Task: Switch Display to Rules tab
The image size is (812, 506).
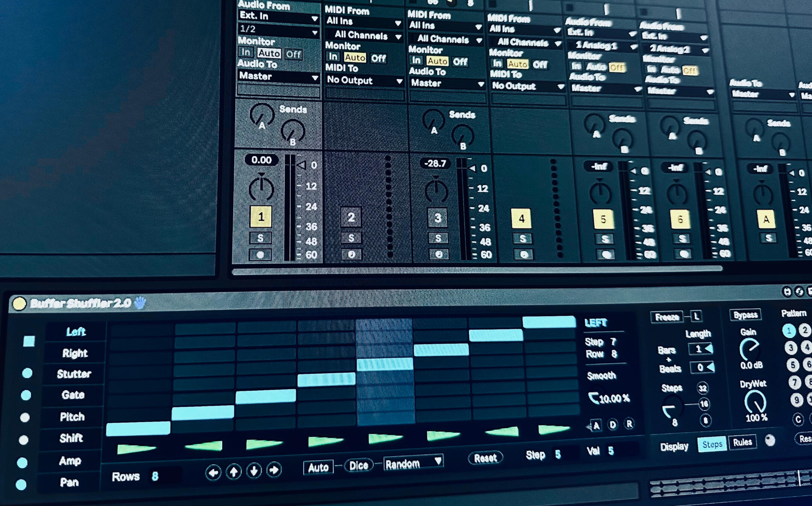Action: (742, 442)
